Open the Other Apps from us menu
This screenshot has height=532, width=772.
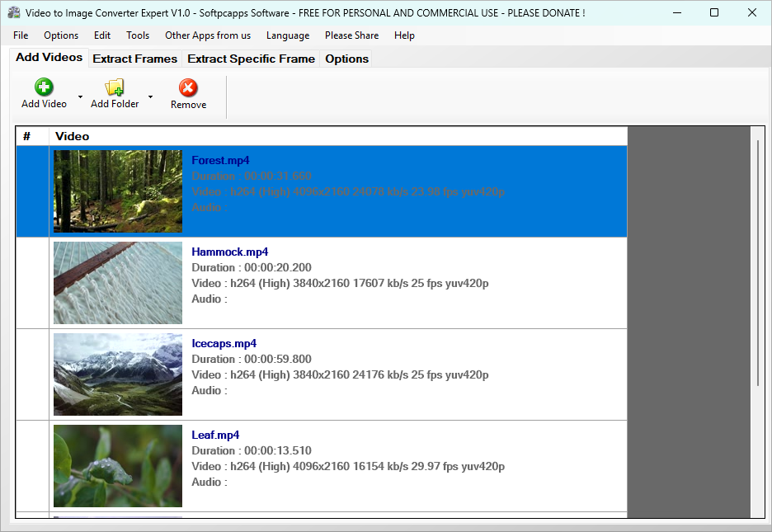click(x=208, y=35)
